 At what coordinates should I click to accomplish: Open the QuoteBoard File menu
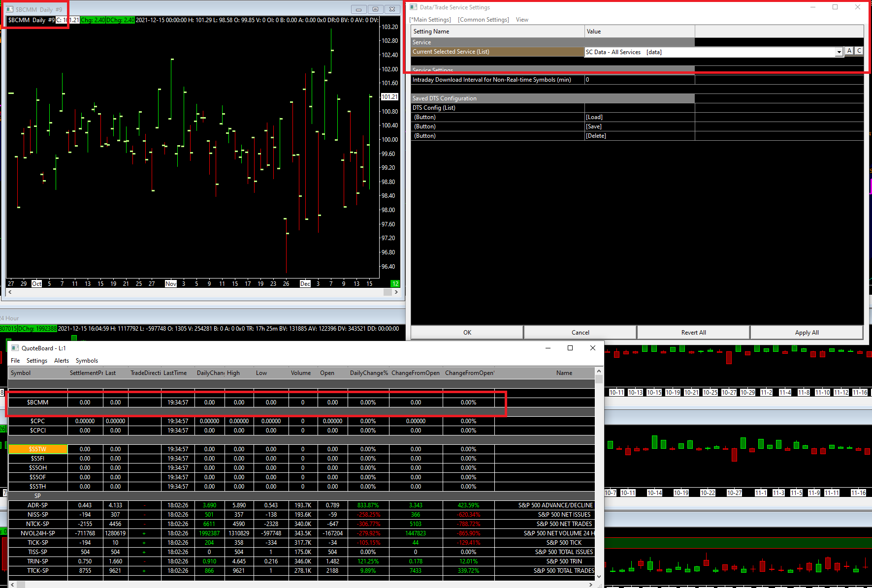pos(16,361)
